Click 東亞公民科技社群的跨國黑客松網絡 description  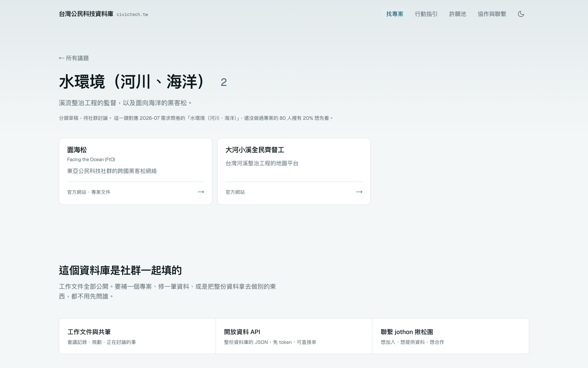tap(112, 171)
